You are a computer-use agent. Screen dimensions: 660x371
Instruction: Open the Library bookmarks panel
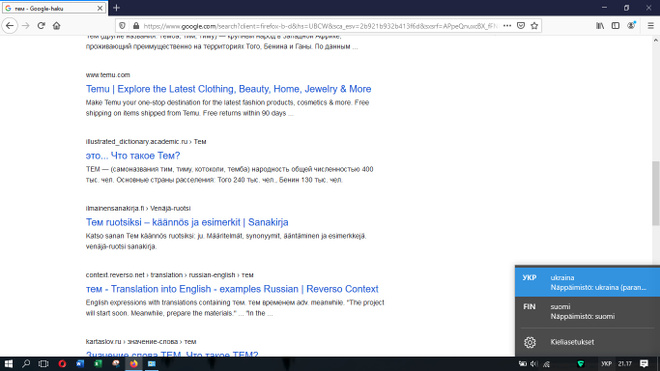pyautogui.click(x=600, y=26)
